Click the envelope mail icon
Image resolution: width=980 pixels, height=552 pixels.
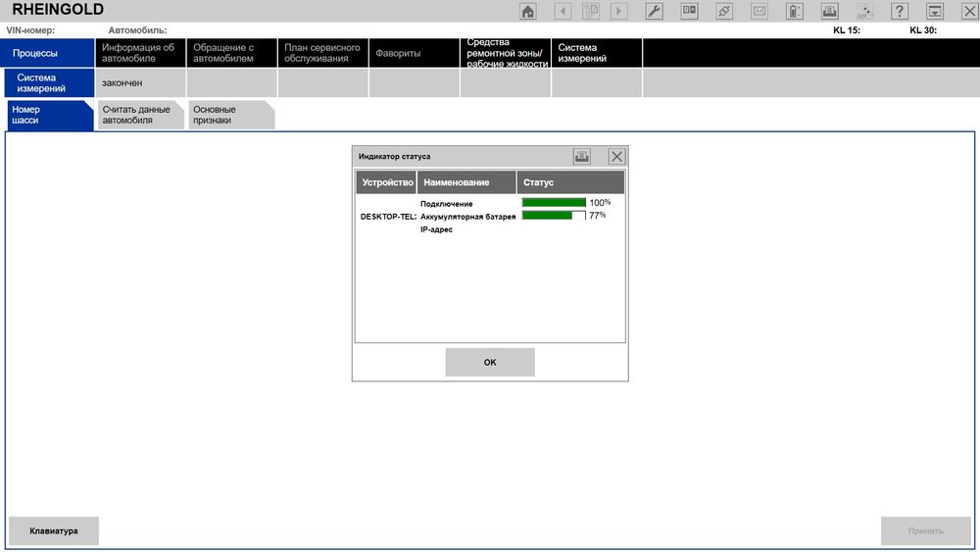[x=759, y=11]
